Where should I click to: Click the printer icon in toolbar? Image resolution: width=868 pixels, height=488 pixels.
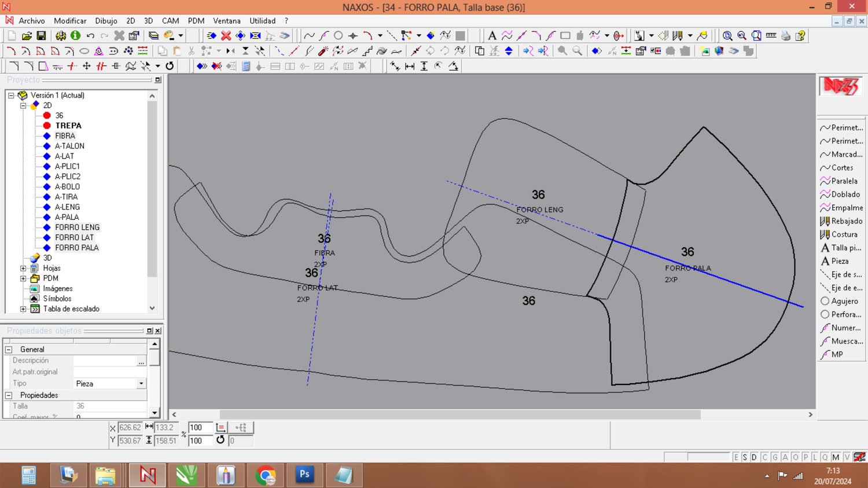[x=786, y=36]
